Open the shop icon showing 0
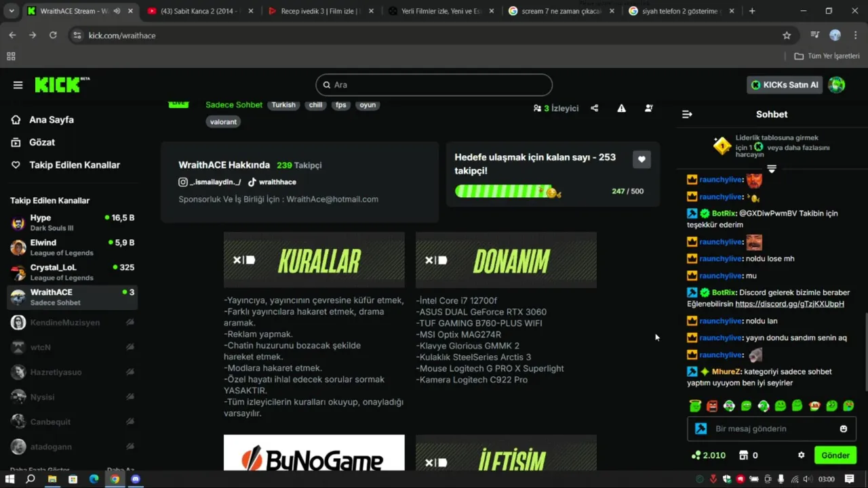 748,455
